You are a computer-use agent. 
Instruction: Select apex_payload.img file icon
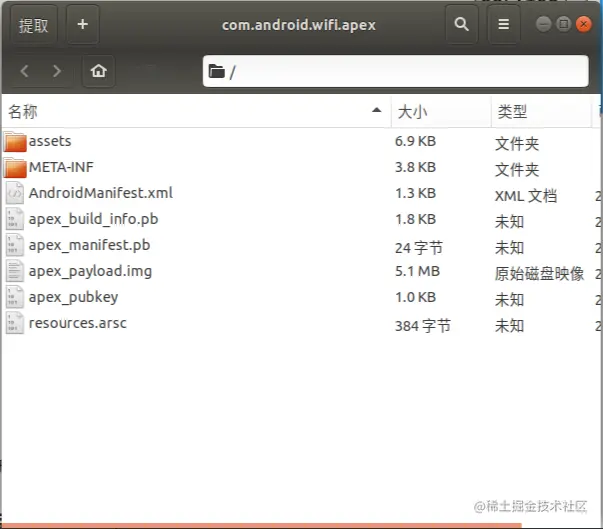pyautogui.click(x=15, y=271)
